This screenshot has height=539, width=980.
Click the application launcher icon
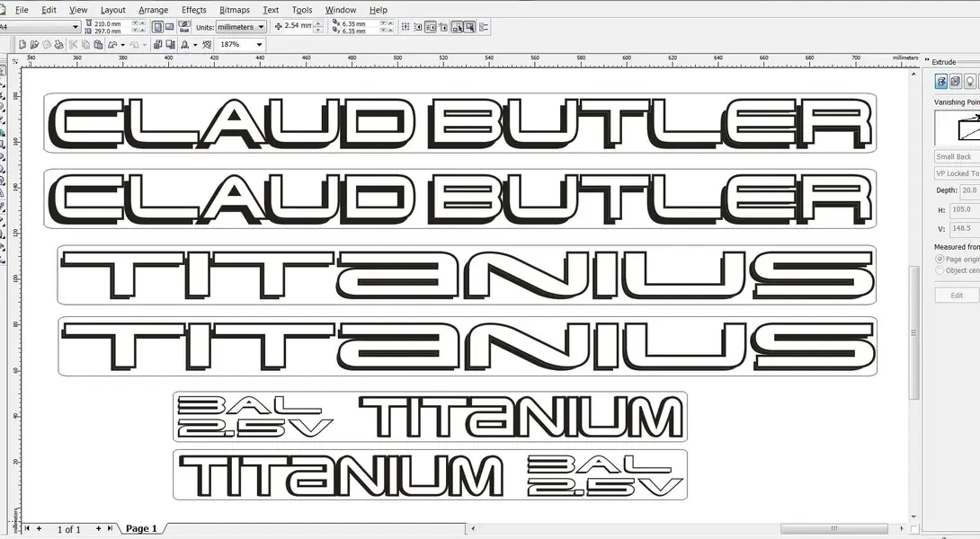pos(185,44)
